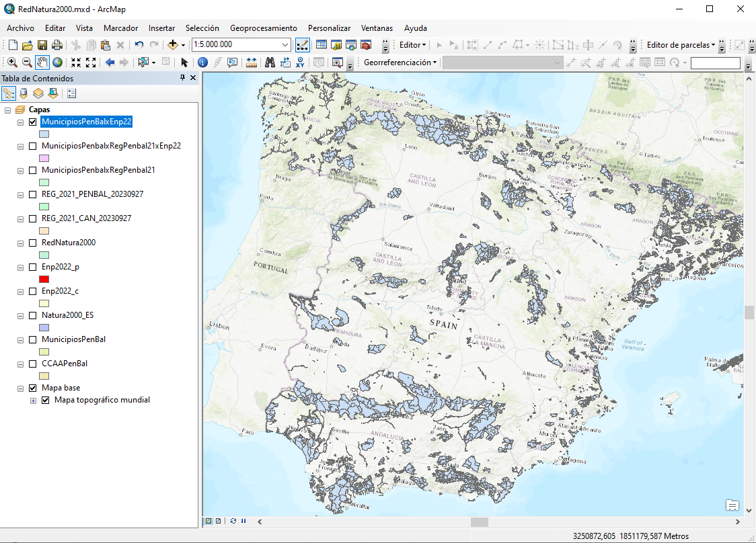This screenshot has width=756, height=543.
Task: Open the Geoprocesamiento menu
Action: pyautogui.click(x=263, y=28)
